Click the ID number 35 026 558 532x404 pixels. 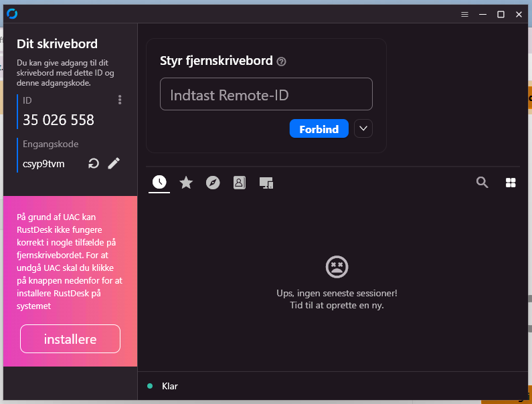58,120
